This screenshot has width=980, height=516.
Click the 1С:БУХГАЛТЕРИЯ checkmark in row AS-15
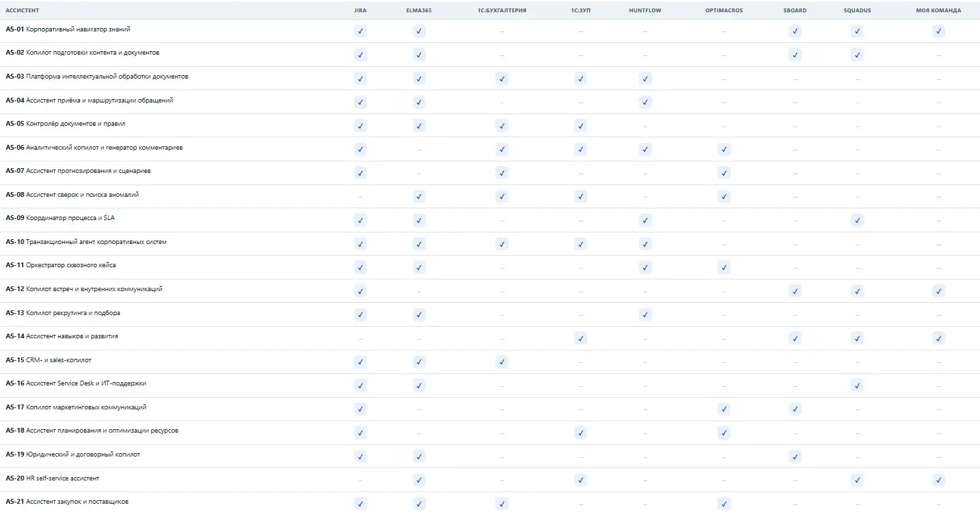coord(502,362)
